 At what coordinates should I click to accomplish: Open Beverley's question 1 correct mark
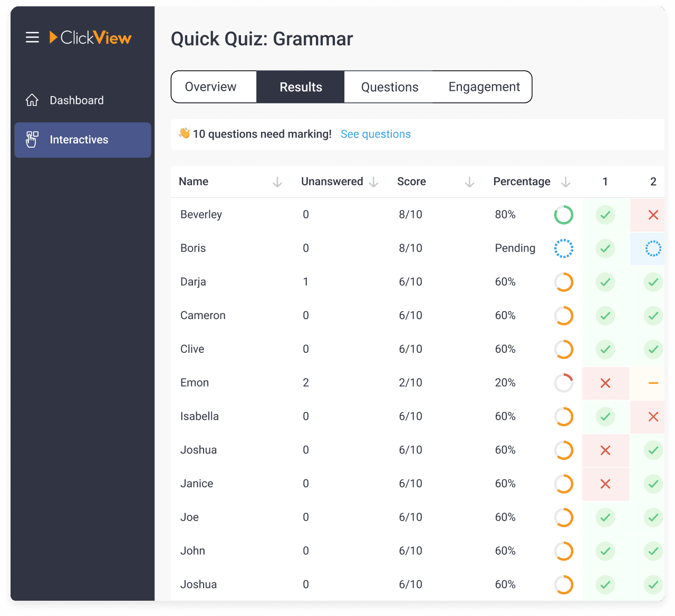point(605,215)
